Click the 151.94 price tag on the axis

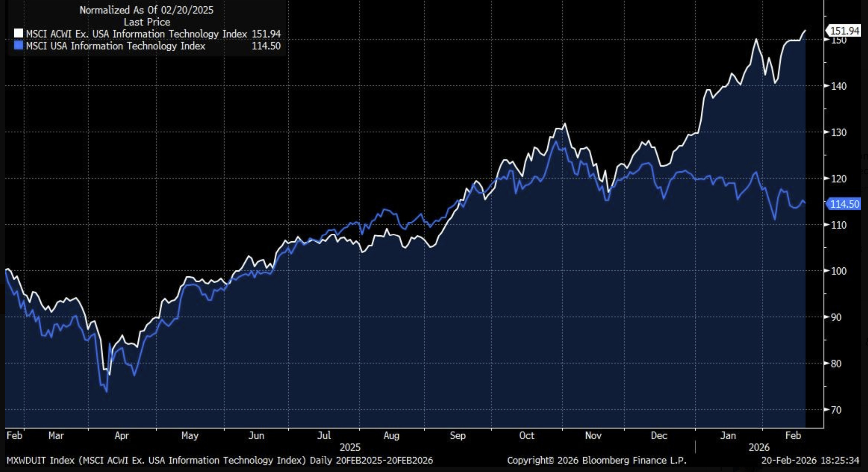pyautogui.click(x=844, y=31)
